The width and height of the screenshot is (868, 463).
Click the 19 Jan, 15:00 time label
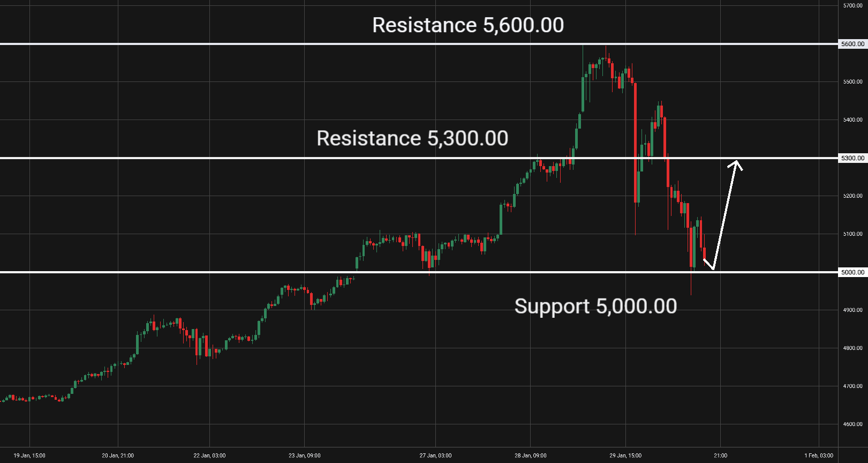(29, 455)
